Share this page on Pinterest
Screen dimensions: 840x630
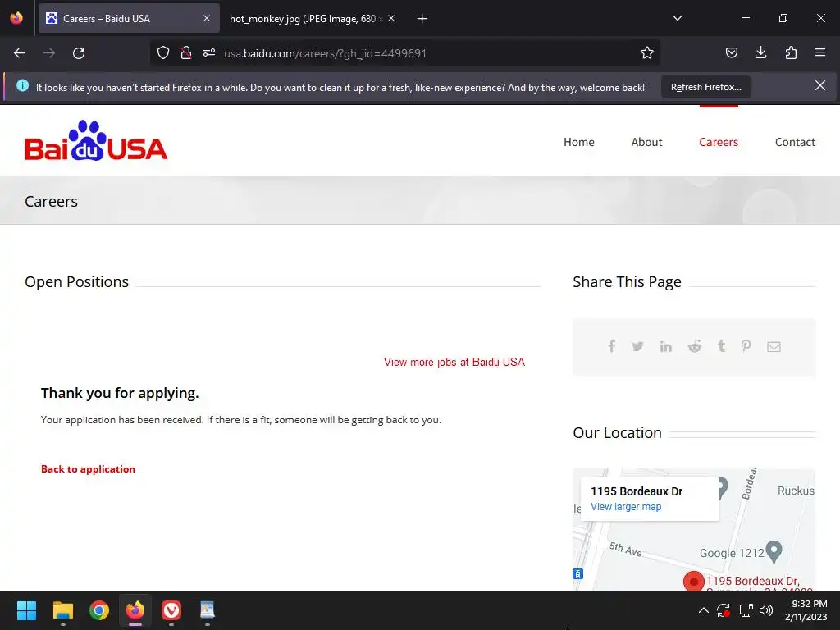[x=746, y=346]
